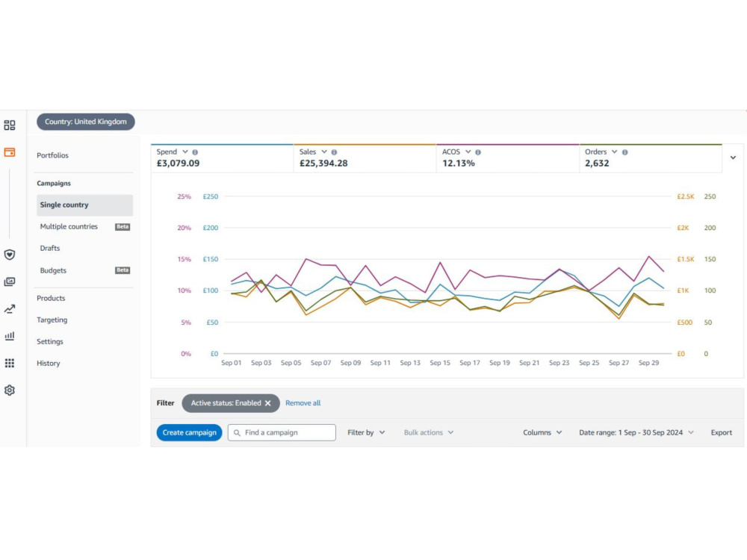
Task: Click the Beta badge next to Budgets
Action: 123,270
